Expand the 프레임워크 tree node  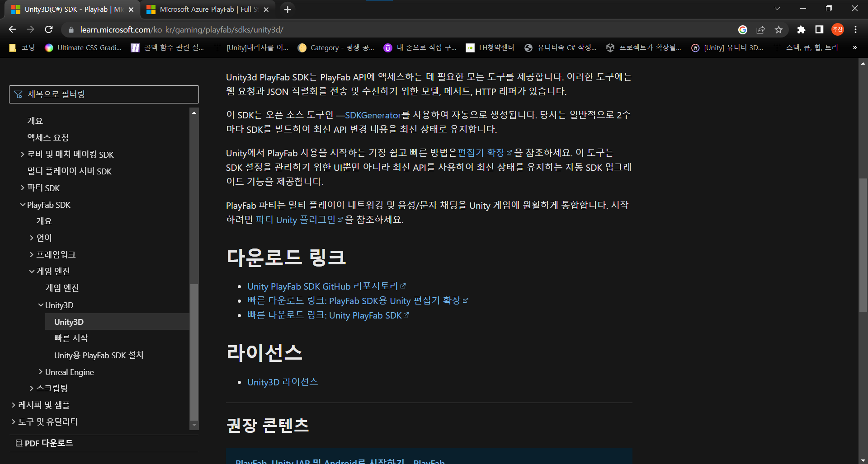click(32, 254)
